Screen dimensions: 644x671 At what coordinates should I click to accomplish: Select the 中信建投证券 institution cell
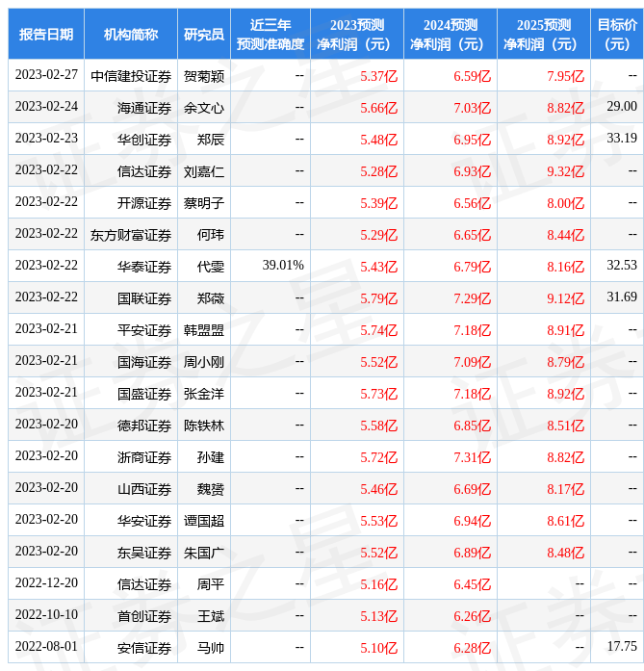(131, 76)
